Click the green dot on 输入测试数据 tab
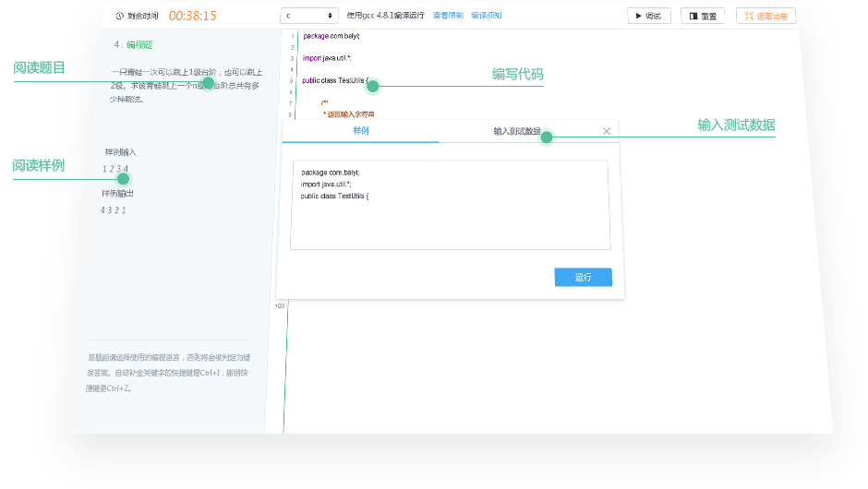 point(546,137)
